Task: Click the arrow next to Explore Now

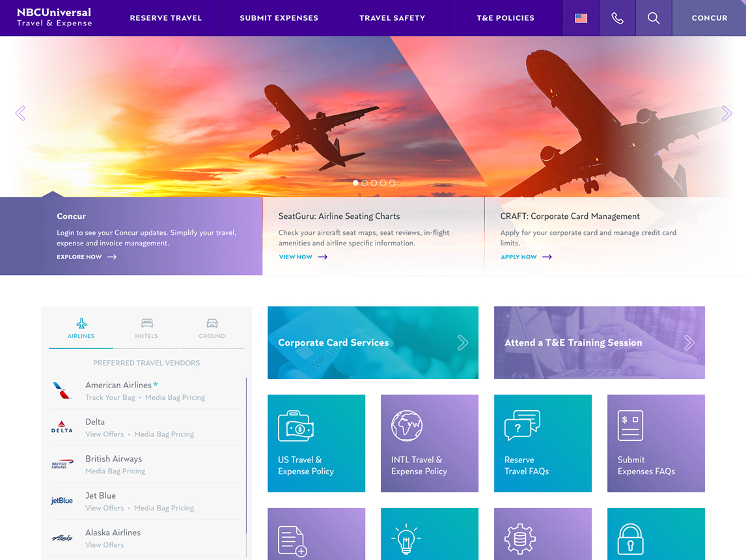Action: (x=112, y=257)
